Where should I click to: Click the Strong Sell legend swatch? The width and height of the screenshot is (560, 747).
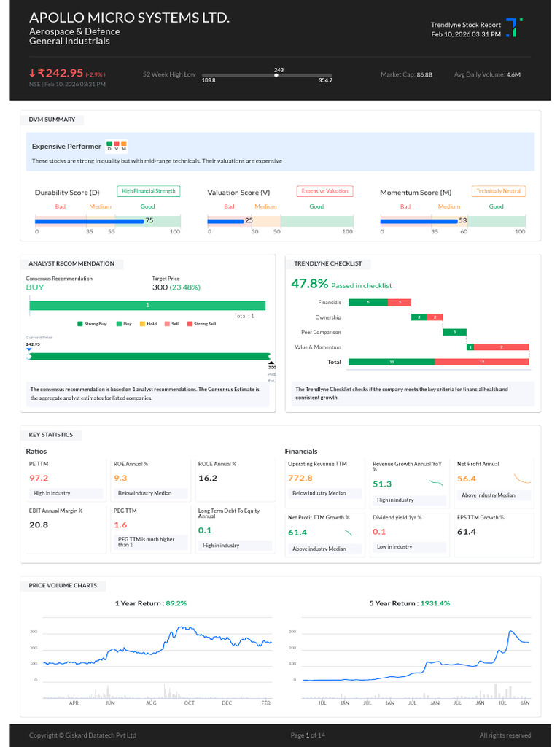(x=190, y=324)
